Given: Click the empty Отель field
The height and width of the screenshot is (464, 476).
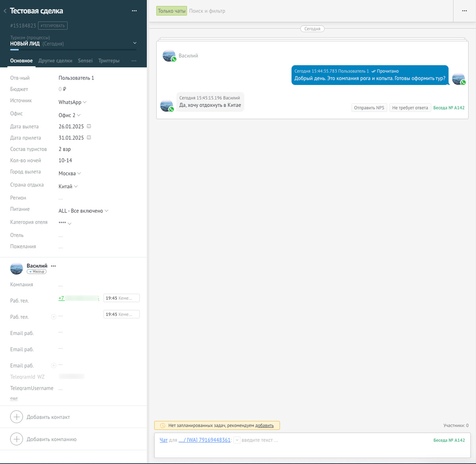Looking at the screenshot, I should click(x=61, y=235).
